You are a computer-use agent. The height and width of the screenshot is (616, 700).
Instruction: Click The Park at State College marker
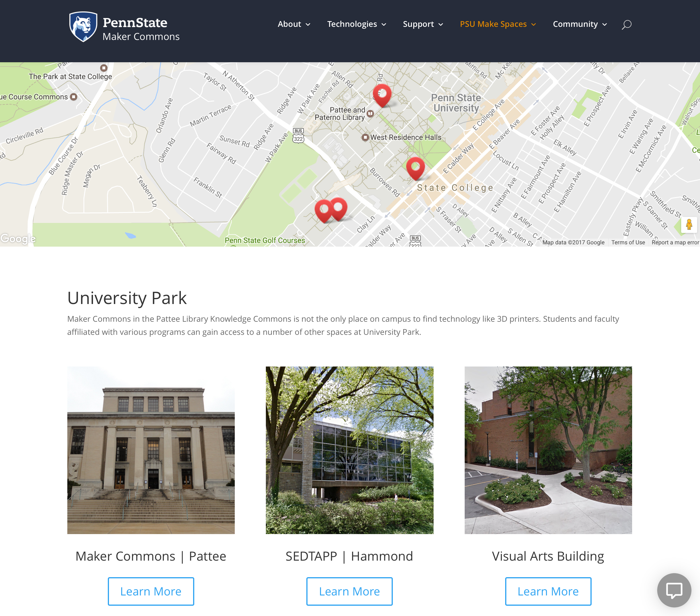click(x=104, y=68)
